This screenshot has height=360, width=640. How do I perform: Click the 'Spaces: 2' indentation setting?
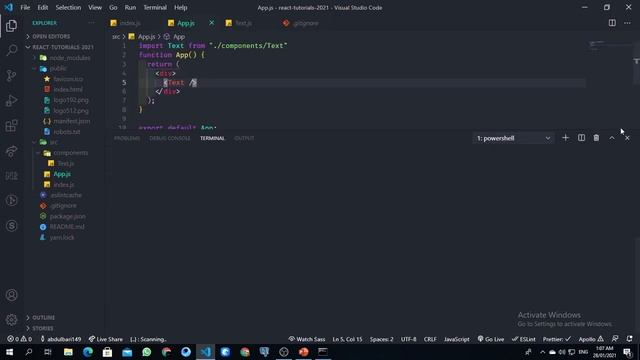point(382,339)
